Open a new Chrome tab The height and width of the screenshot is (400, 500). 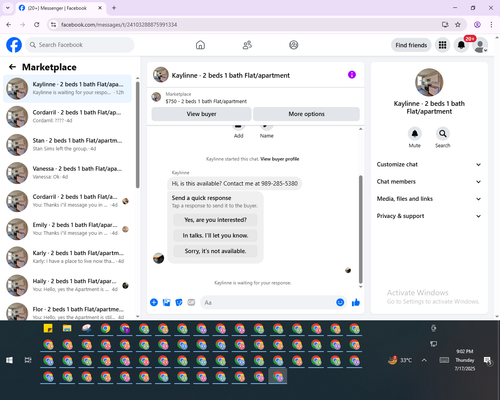(x=114, y=8)
